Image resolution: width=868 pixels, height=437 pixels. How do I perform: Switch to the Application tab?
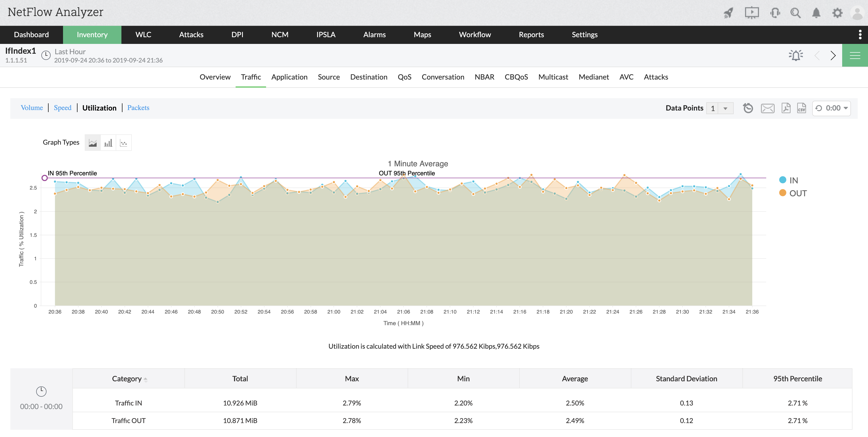289,77
